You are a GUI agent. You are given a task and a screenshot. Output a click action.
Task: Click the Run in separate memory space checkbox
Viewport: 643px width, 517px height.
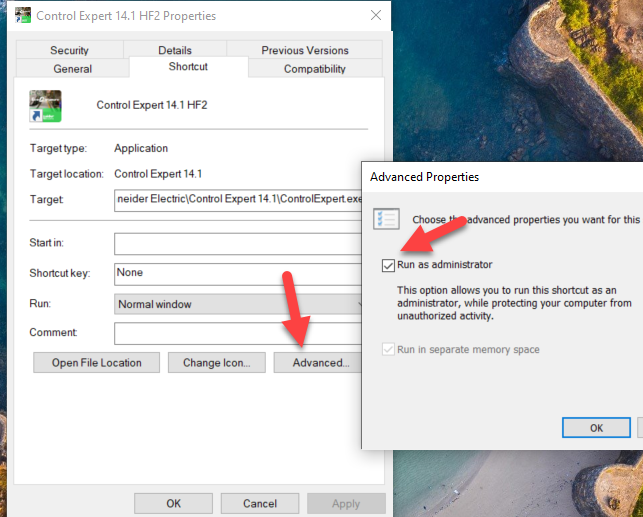pos(388,350)
